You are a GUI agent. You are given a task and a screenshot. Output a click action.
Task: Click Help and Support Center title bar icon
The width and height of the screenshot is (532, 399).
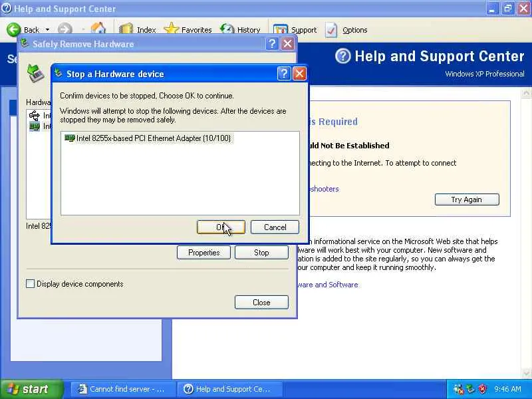(6, 8)
